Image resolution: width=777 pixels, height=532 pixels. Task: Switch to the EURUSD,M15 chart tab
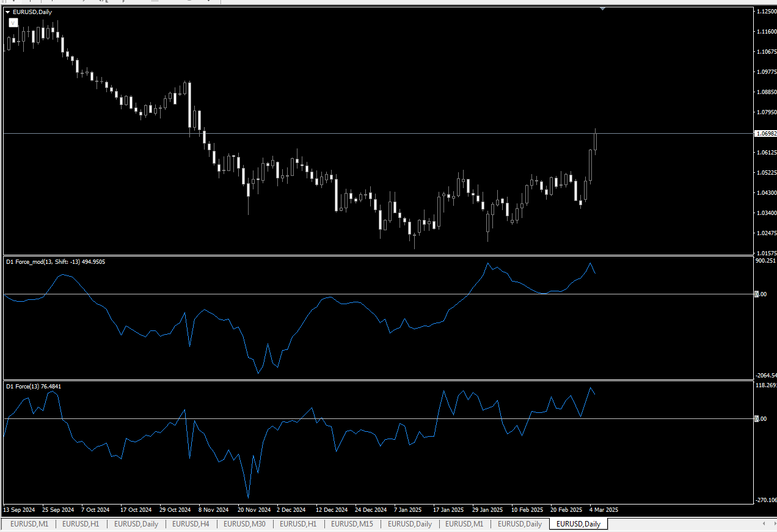352,524
